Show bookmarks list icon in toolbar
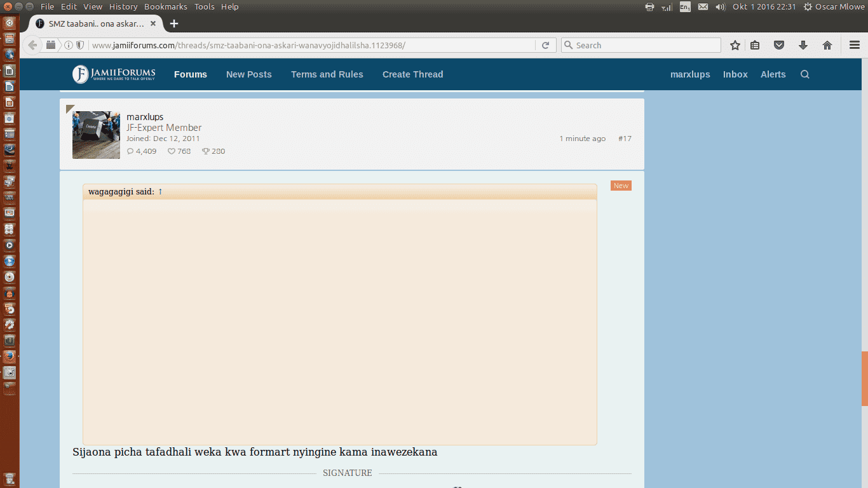Image resolution: width=868 pixels, height=488 pixels. coord(755,45)
